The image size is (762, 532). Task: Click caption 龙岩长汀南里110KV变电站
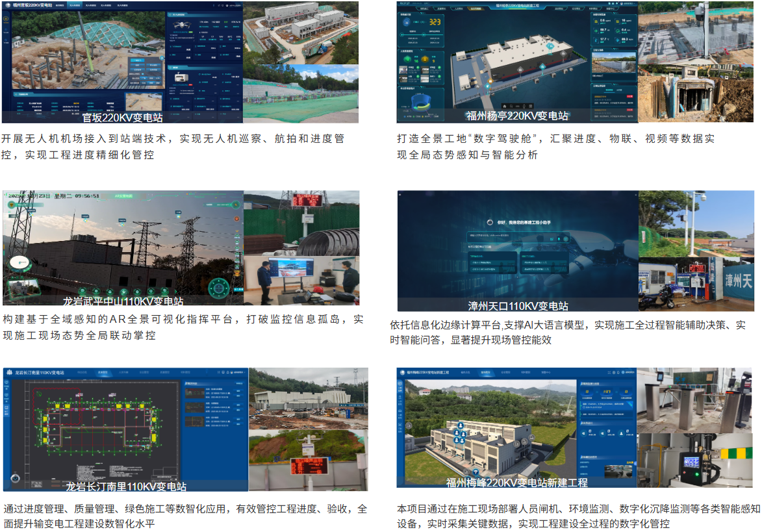pyautogui.click(x=126, y=486)
